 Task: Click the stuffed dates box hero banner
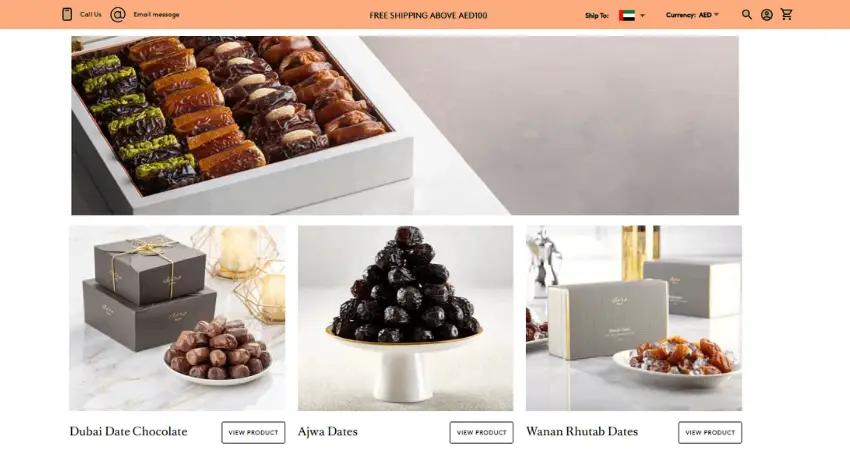click(x=405, y=125)
